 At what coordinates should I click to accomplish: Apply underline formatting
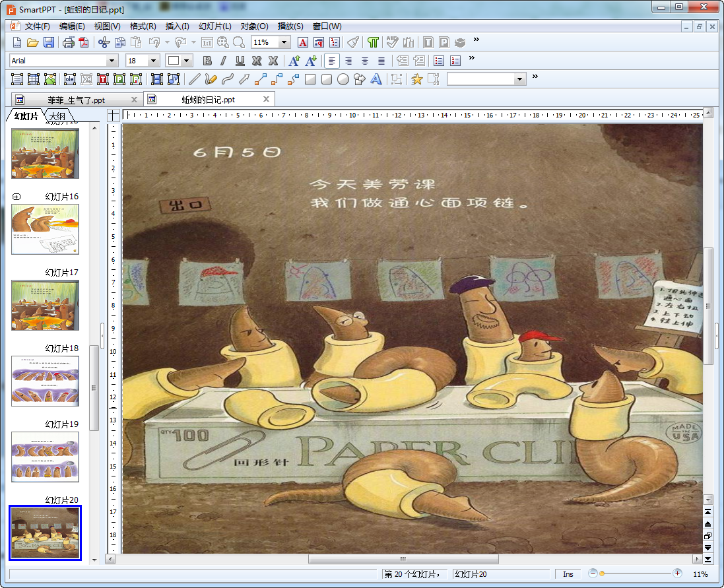point(240,61)
